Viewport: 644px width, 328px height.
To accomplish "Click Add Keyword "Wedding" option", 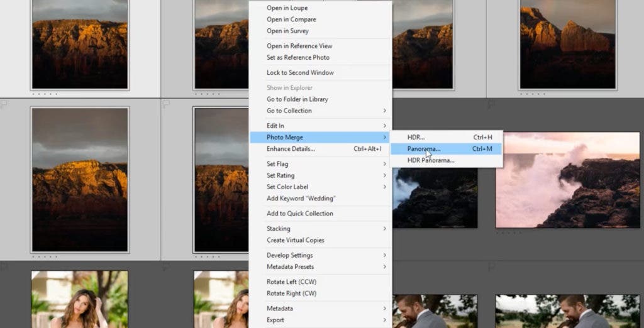I will [x=301, y=199].
